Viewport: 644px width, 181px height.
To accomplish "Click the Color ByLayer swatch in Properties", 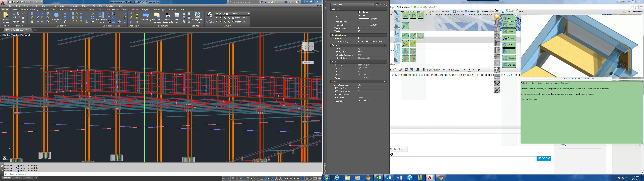I will tap(359, 12).
